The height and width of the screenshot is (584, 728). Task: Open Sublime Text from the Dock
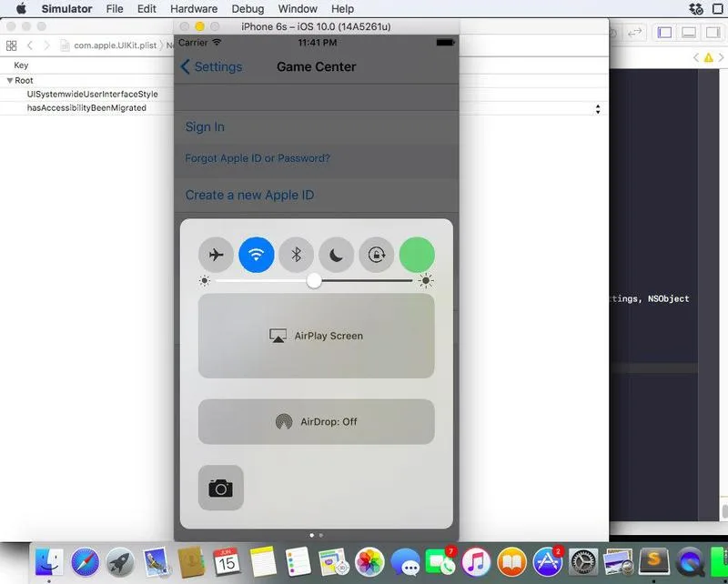[653, 562]
